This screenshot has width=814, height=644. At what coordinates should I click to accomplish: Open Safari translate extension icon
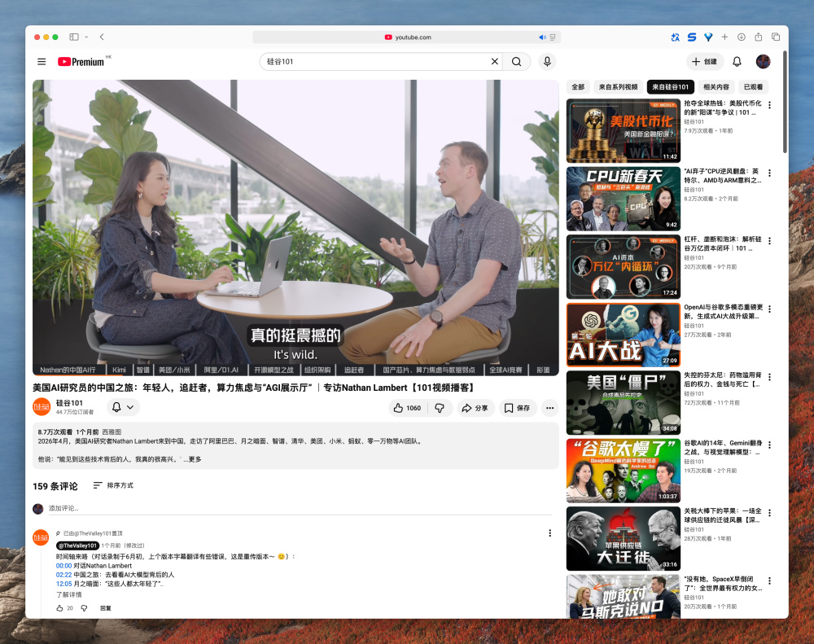[675, 37]
